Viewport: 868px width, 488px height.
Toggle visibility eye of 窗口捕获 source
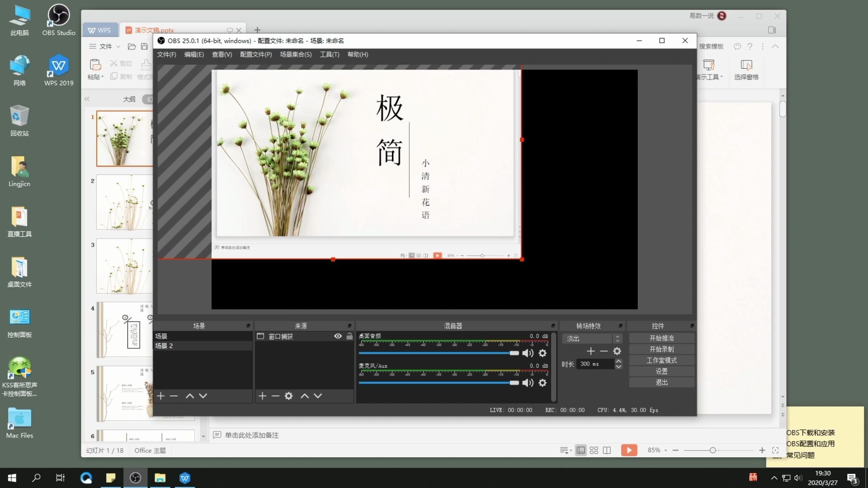(x=338, y=336)
